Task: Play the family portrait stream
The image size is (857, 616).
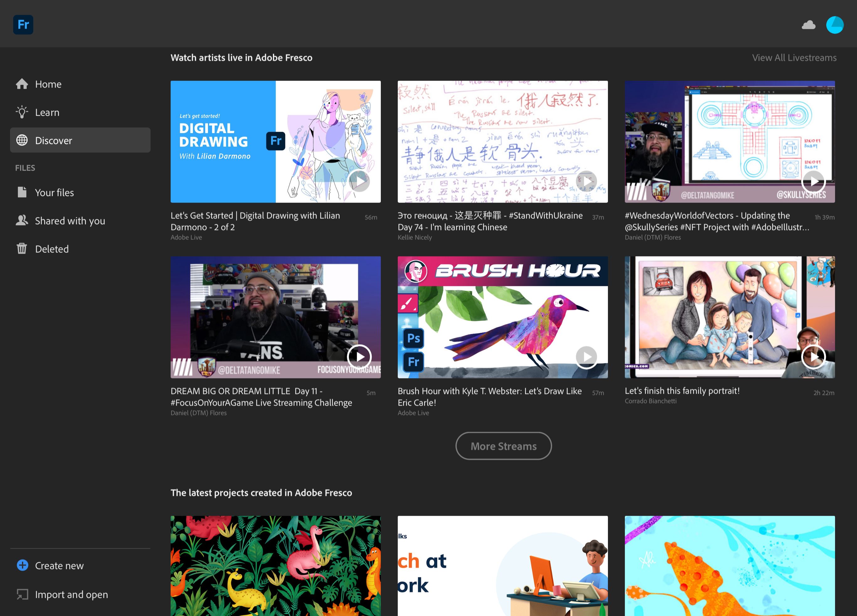Action: pos(813,356)
